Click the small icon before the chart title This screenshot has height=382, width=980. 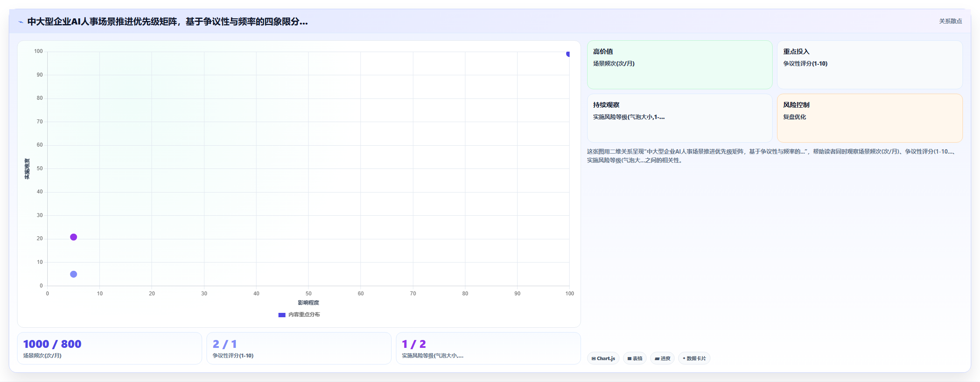pos(21,22)
